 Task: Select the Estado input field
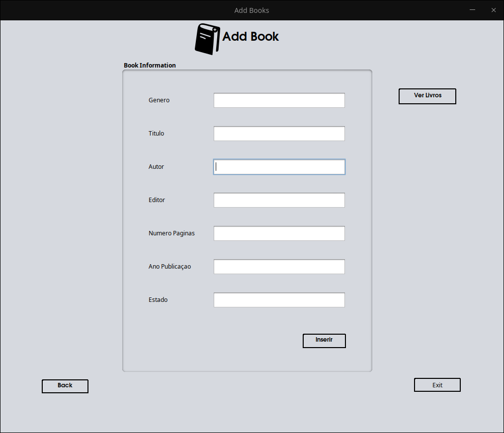pyautogui.click(x=279, y=300)
